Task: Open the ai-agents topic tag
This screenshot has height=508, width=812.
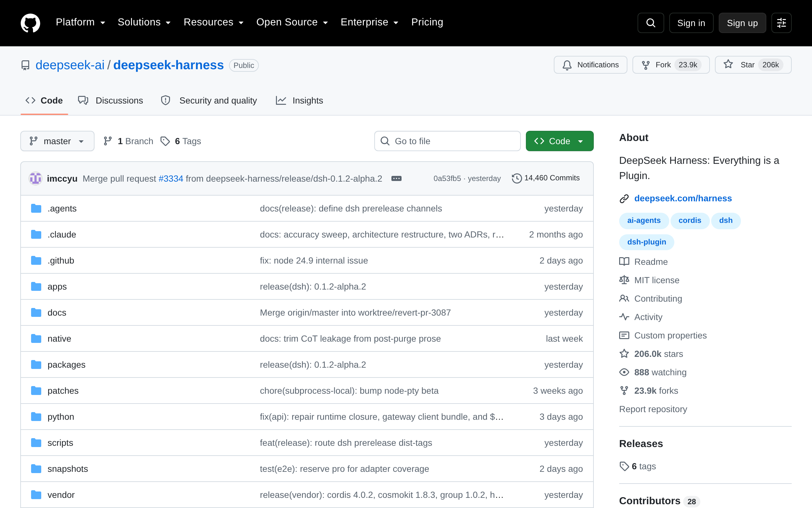Action: [644, 220]
